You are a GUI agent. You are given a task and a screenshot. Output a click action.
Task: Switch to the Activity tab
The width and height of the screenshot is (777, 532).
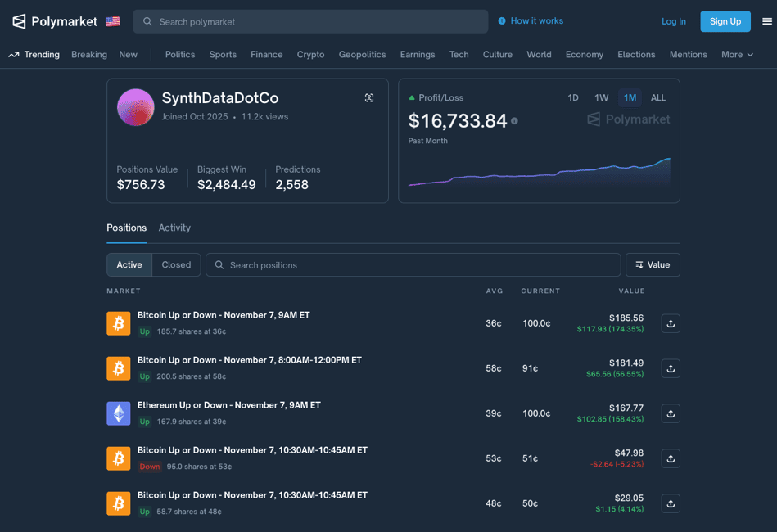pyautogui.click(x=174, y=228)
